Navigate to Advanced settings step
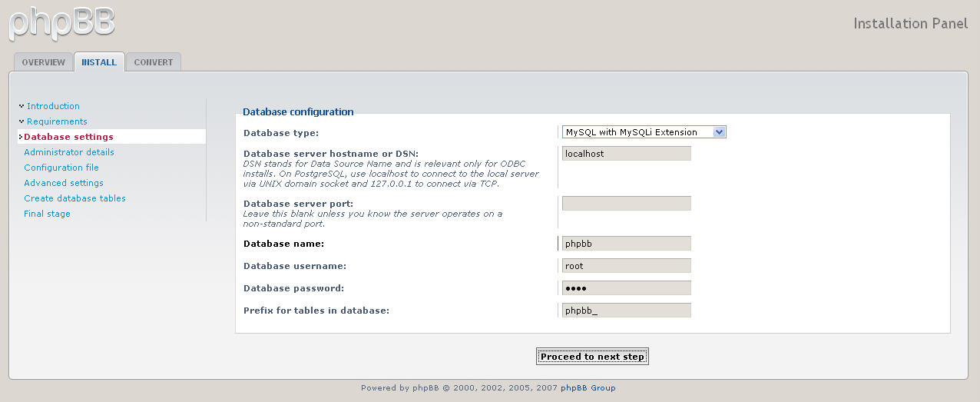The height and width of the screenshot is (402, 980). (64, 183)
